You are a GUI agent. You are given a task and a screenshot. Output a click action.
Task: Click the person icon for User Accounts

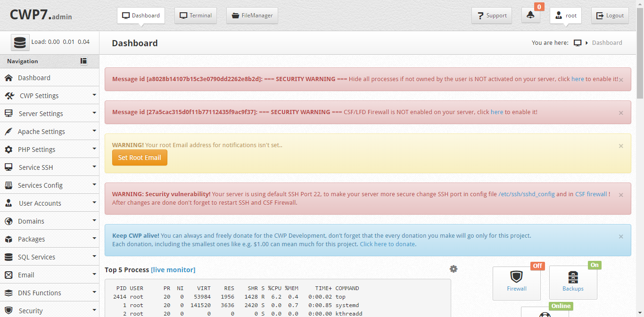(8, 203)
